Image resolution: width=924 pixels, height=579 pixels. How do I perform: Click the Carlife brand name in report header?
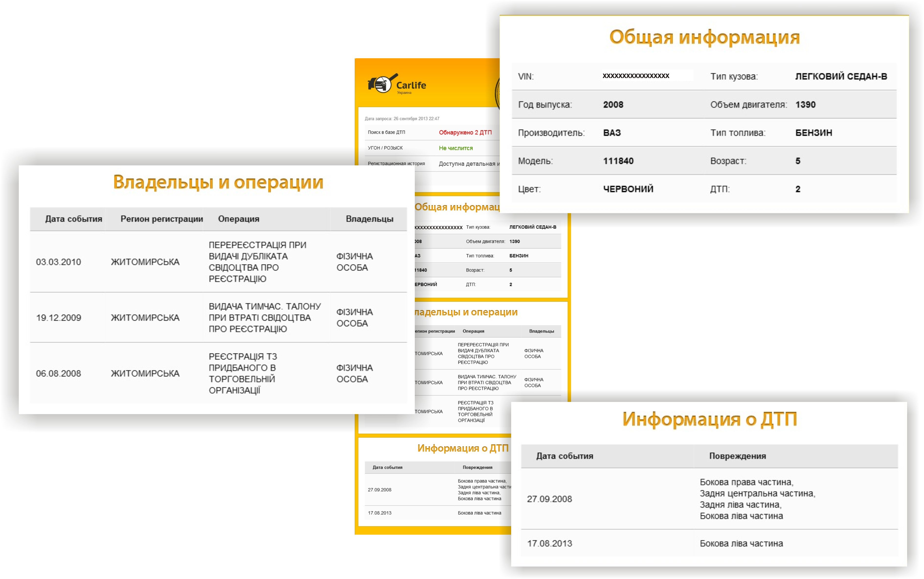point(411,85)
